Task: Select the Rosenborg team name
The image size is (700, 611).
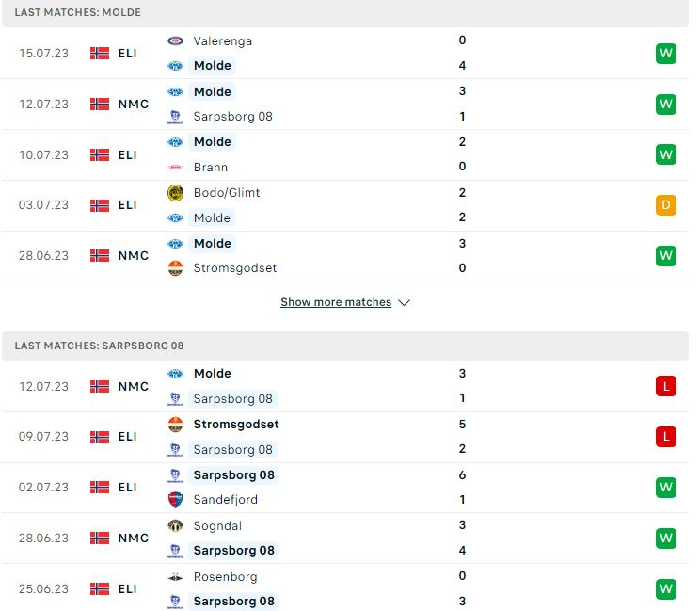Action: [225, 577]
